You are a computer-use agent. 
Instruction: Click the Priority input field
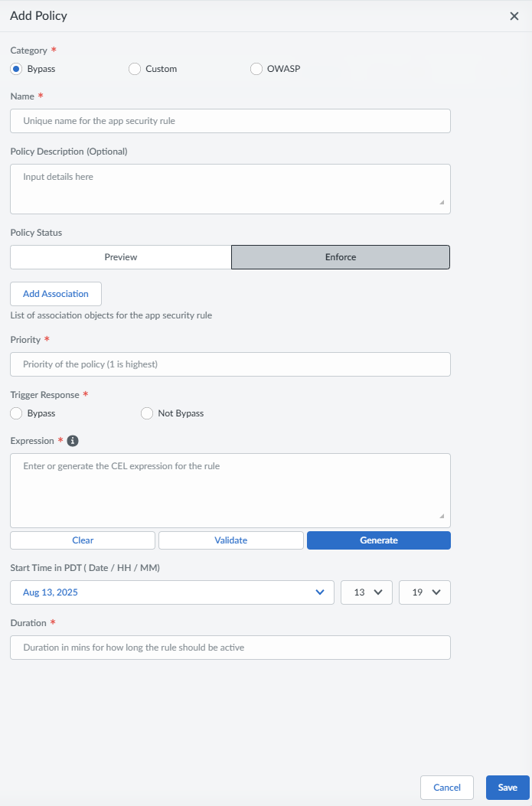click(x=230, y=364)
